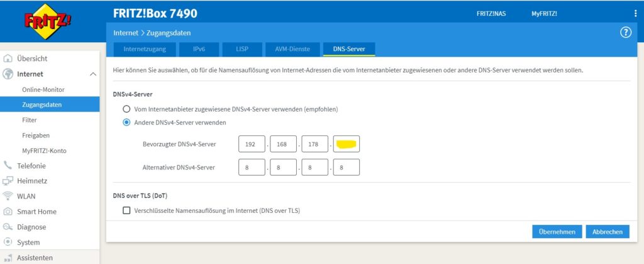Click the first octet of alternative DNSv4 server

tap(252, 167)
